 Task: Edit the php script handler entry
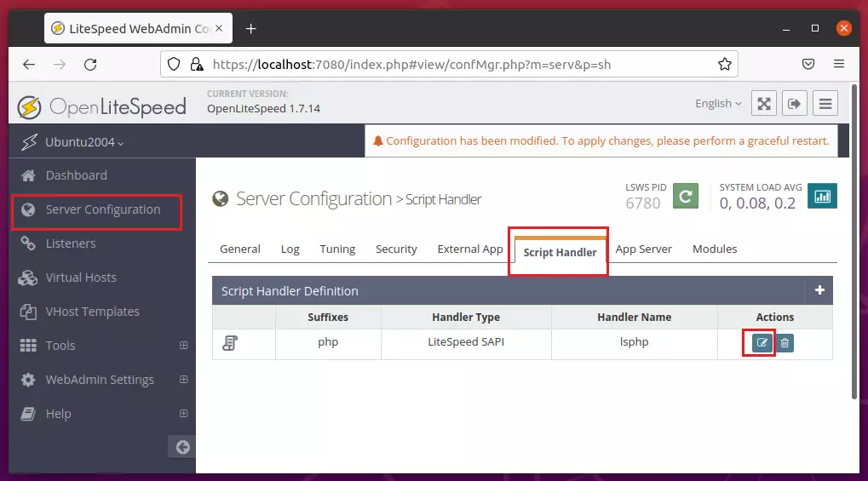[x=762, y=342]
